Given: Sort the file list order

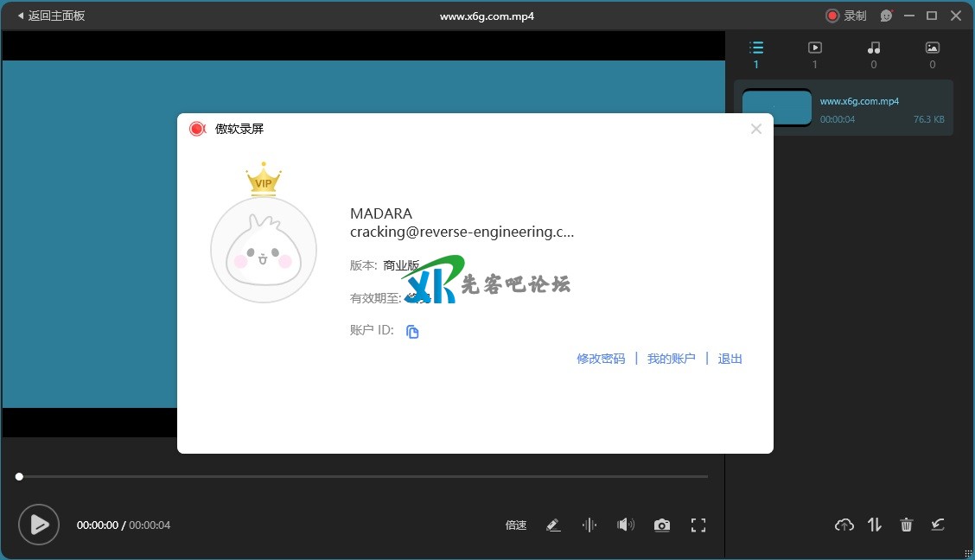Looking at the screenshot, I should [x=875, y=525].
